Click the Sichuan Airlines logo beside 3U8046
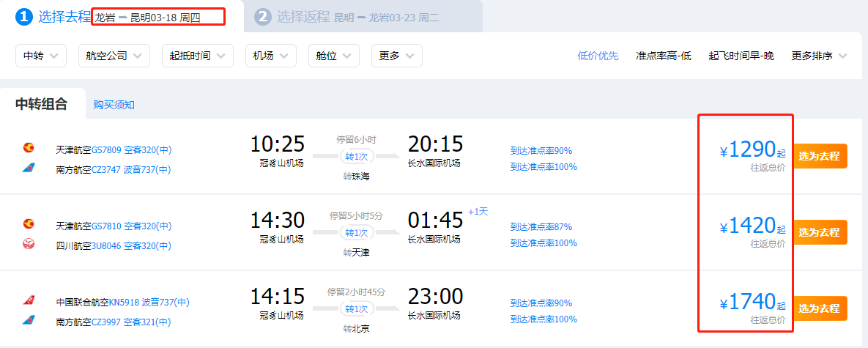 click(x=28, y=244)
